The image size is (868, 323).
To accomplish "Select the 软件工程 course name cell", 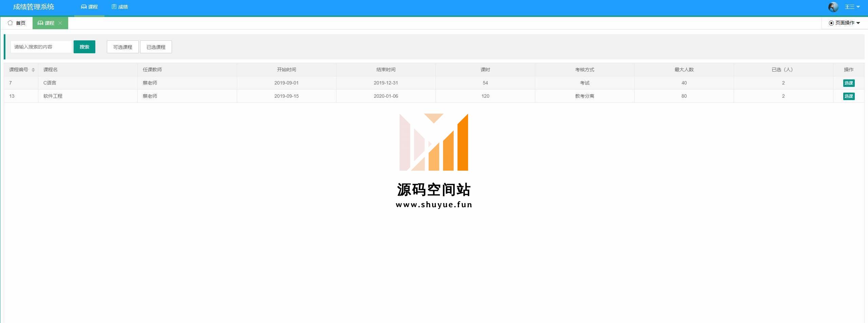I will coord(88,96).
